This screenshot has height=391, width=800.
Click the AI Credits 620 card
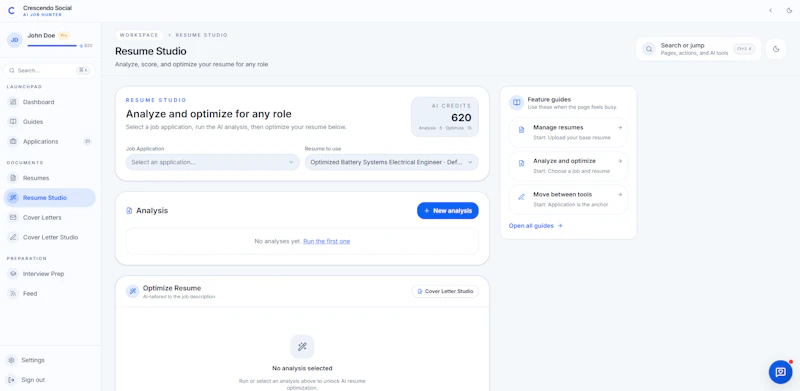[x=445, y=117]
